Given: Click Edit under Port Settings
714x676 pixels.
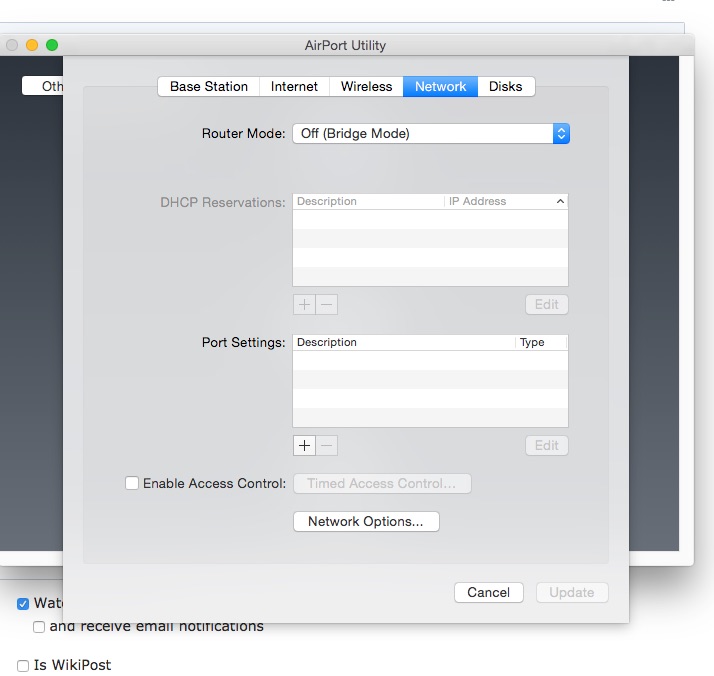Looking at the screenshot, I should tap(546, 445).
